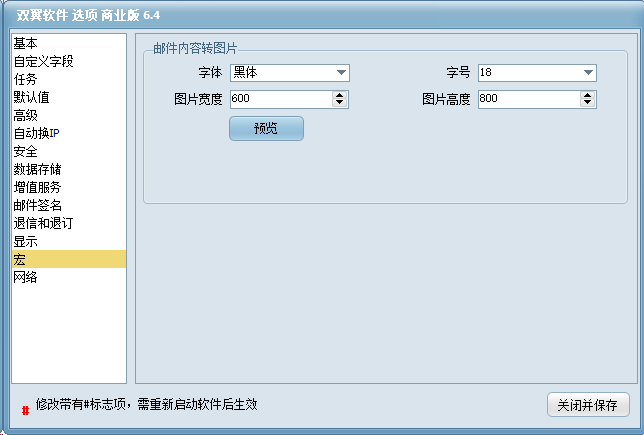Open the 邮件签名 page
The width and height of the screenshot is (644, 435).
69,205
